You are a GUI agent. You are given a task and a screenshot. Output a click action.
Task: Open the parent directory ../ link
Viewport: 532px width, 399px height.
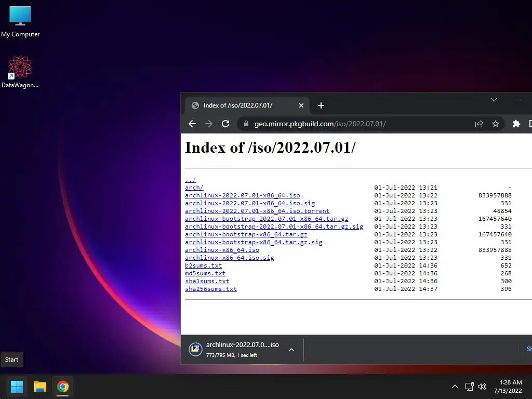[x=190, y=180]
